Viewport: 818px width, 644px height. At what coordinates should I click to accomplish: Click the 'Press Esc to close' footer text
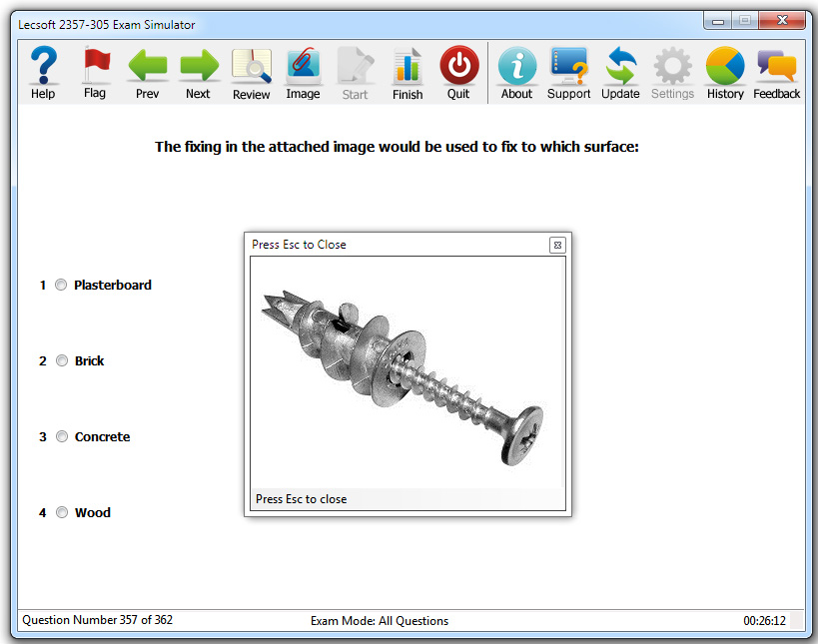[x=301, y=499]
